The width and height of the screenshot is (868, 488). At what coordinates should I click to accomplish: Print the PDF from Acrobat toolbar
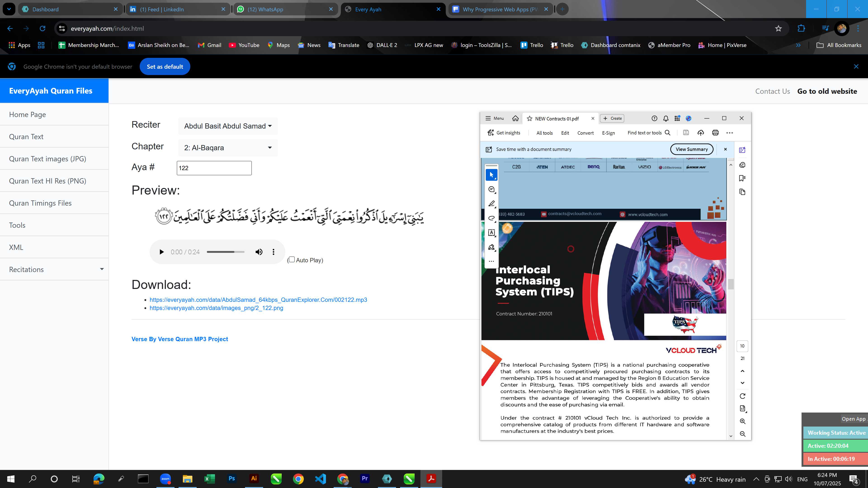point(715,133)
